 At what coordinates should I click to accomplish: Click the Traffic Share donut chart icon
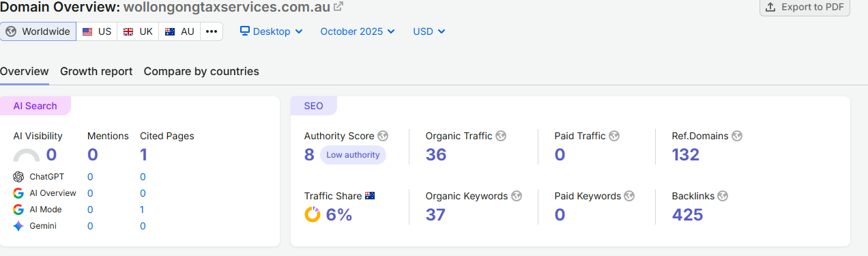(313, 215)
